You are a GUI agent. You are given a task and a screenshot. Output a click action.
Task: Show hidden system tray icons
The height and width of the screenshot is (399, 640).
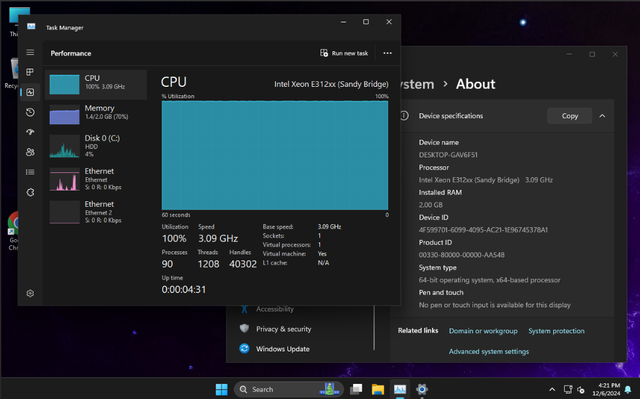click(x=552, y=390)
